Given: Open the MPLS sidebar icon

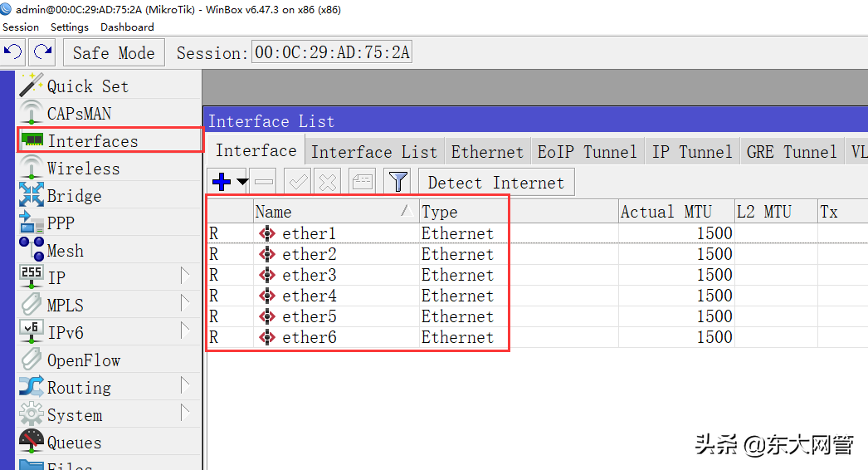Looking at the screenshot, I should pyautogui.click(x=32, y=304).
